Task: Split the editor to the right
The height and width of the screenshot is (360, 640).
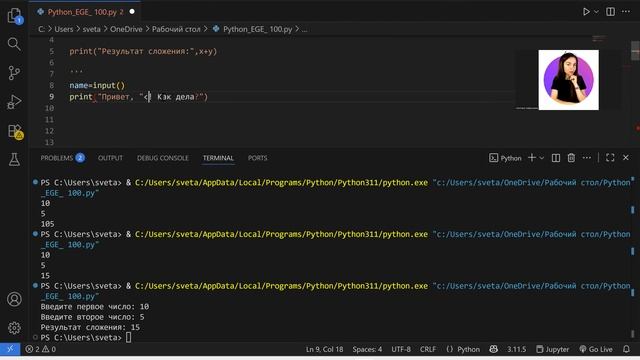Action: 610,11
